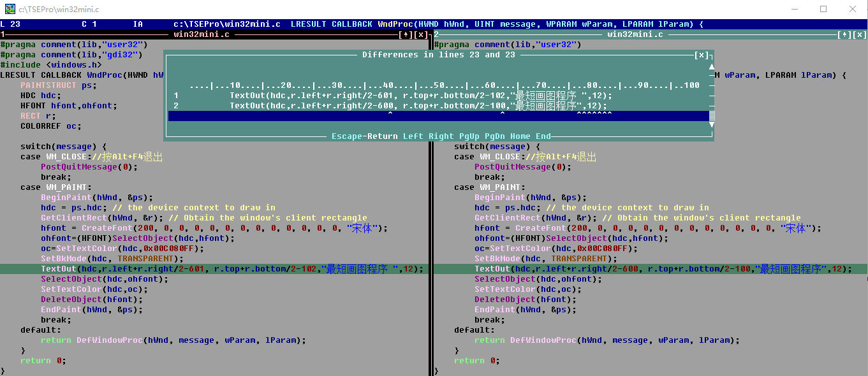Click PgDn in the popup footer
Image resolution: width=868 pixels, height=376 pixels.
495,136
